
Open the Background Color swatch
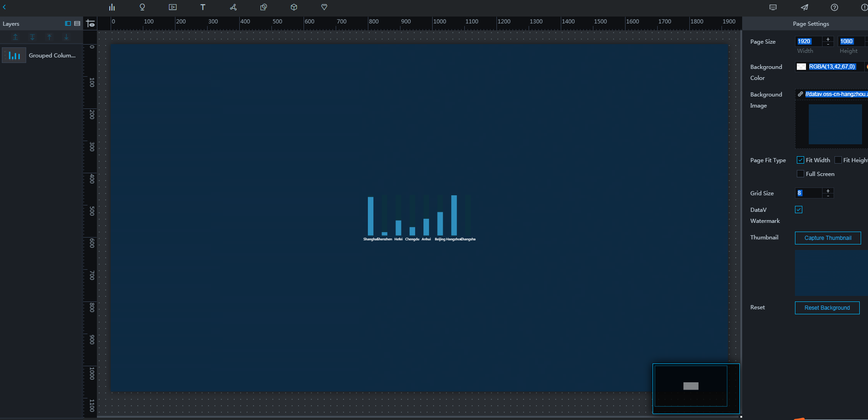(801, 67)
